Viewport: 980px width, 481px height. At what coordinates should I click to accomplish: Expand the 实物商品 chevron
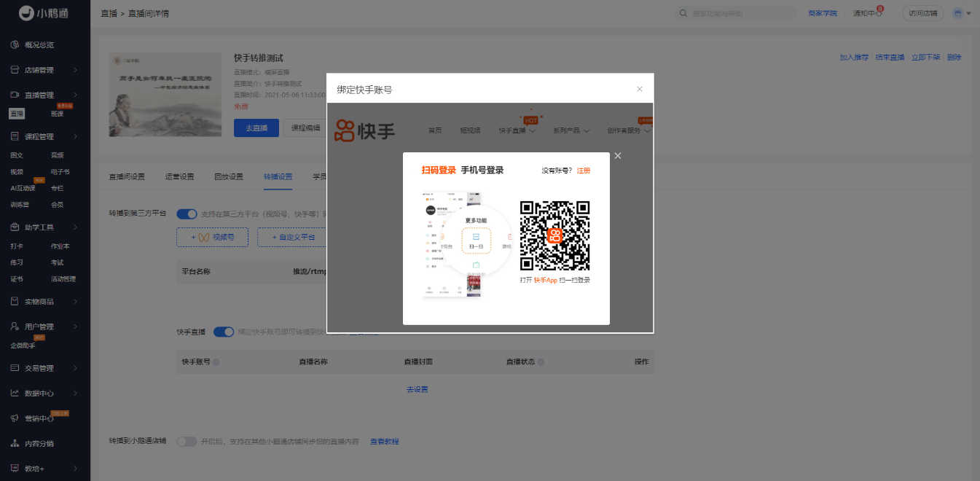[75, 301]
